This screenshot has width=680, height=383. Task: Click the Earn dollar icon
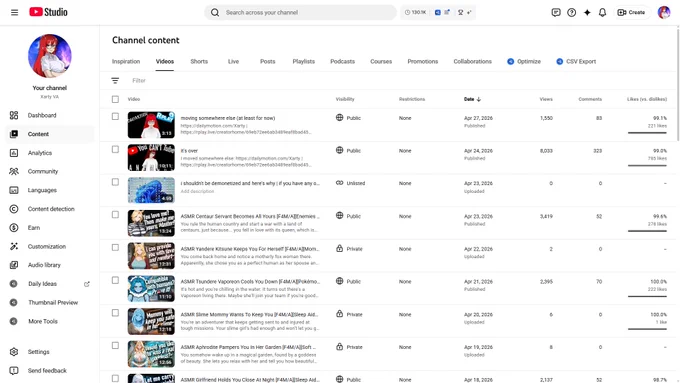click(14, 228)
